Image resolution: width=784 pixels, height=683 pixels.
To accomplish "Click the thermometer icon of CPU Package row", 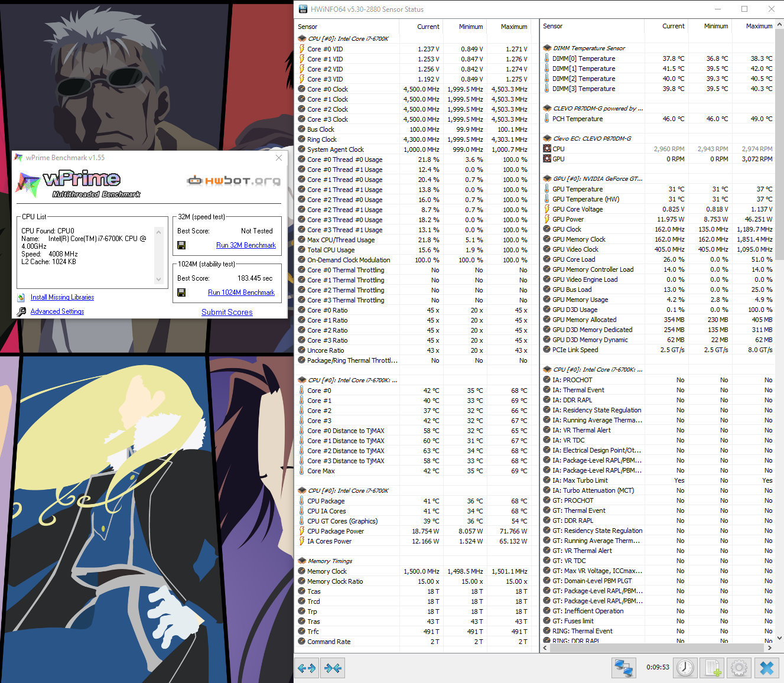I will (302, 501).
